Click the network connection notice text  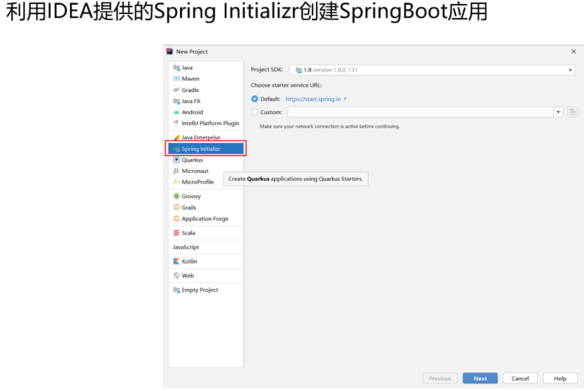(329, 127)
